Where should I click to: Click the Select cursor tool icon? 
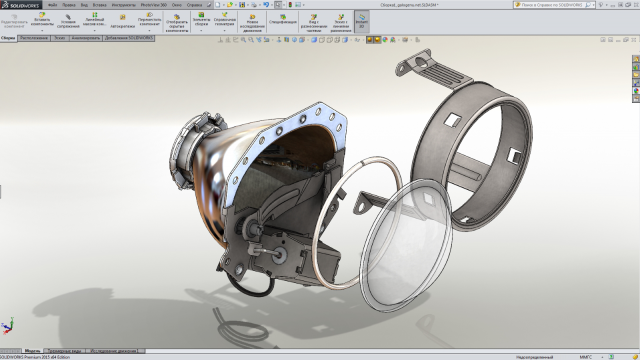click(x=278, y=5)
